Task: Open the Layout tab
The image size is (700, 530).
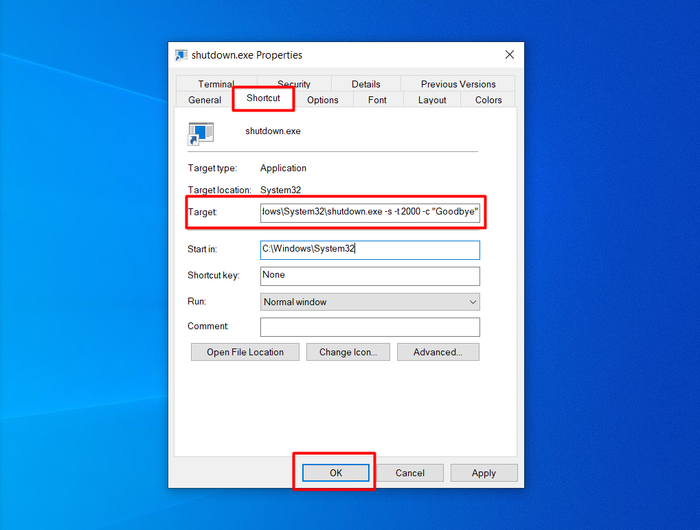Action: tap(432, 100)
